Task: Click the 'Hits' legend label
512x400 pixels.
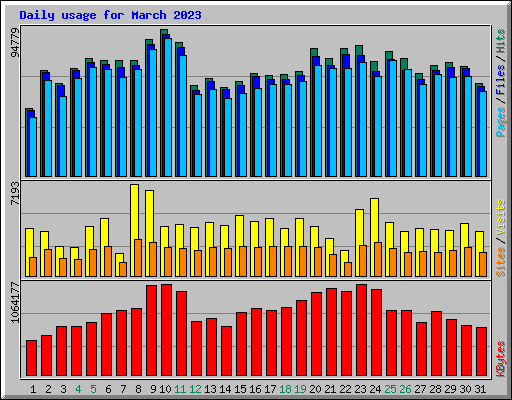Action: point(501,41)
